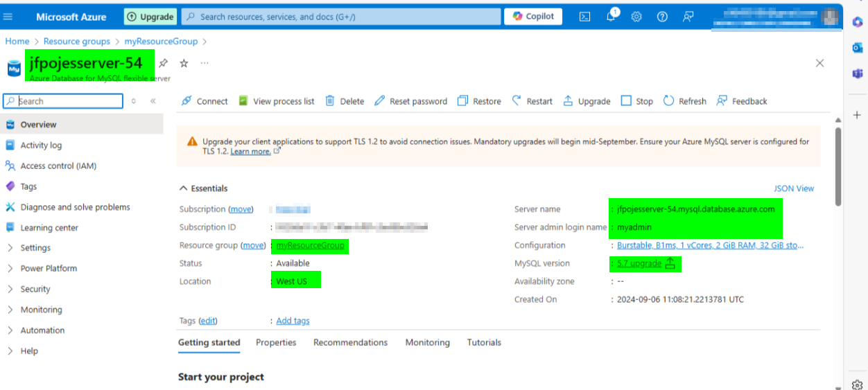Click Refresh in the toolbar

pyautogui.click(x=684, y=101)
